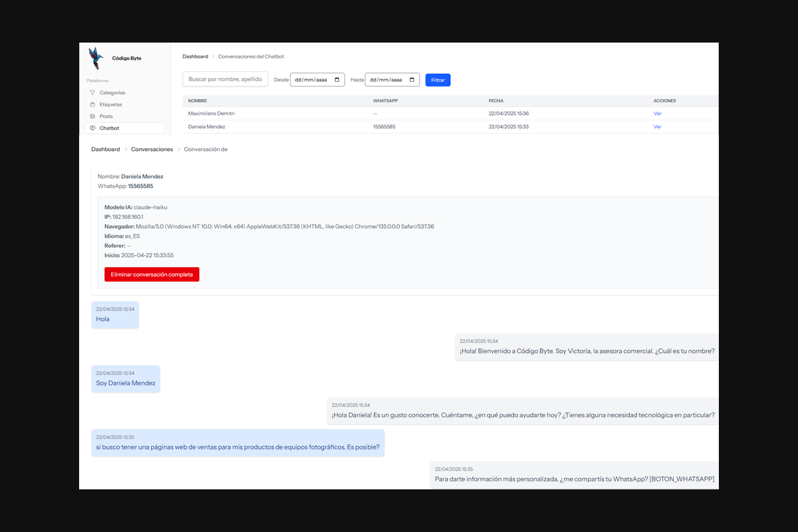Click the Código Byte hummingbird logo
Viewport: 798px width, 532px height.
click(96, 58)
